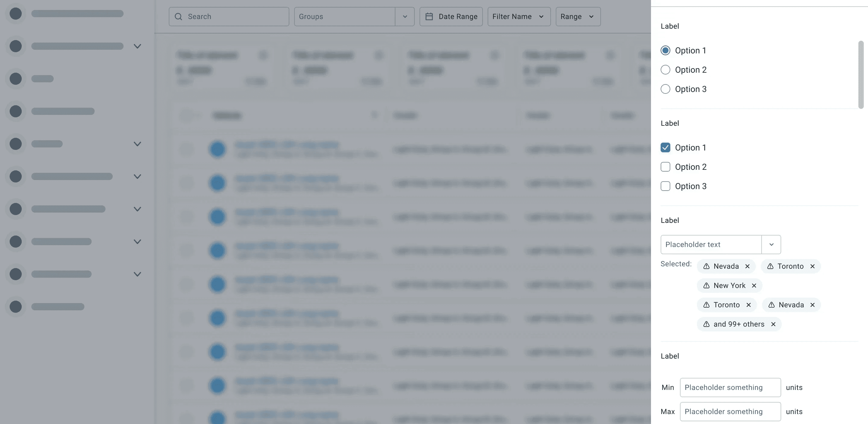Screen dimensions: 868x424
Task: Uncheck the Option 1 checkbox
Action: coord(665,148)
